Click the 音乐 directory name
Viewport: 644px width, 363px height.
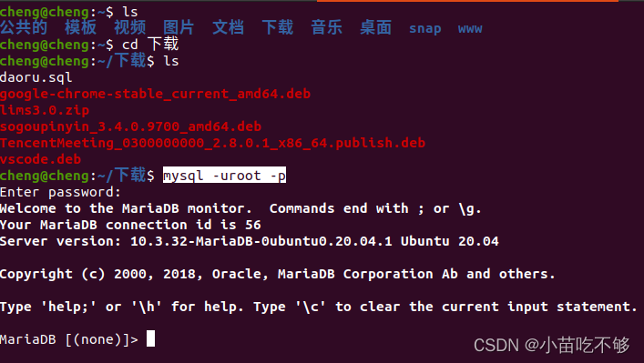(326, 27)
